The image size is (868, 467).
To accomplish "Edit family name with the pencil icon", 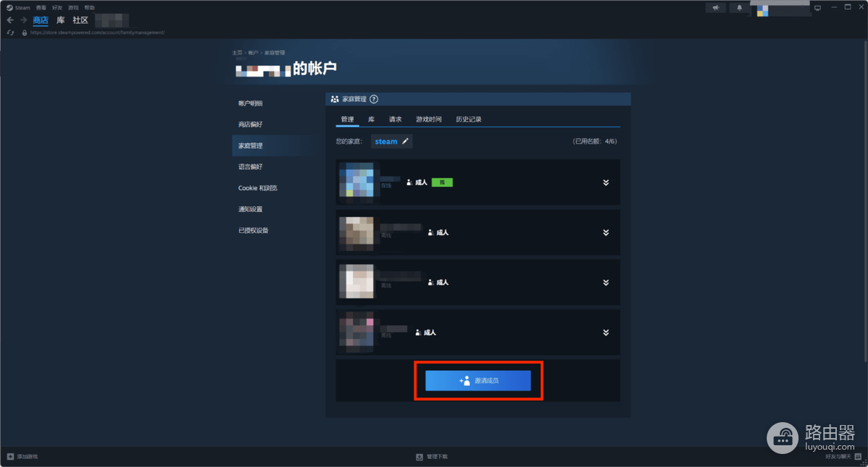I will pos(405,142).
